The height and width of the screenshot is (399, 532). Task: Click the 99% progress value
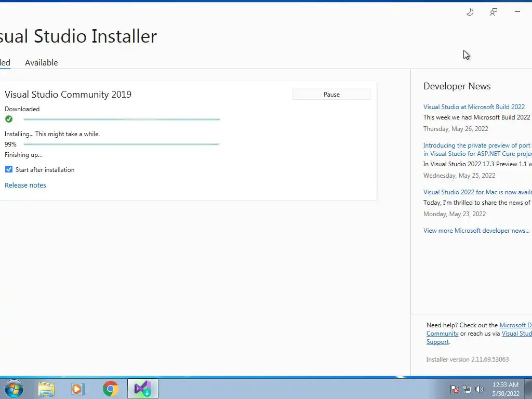(10, 144)
